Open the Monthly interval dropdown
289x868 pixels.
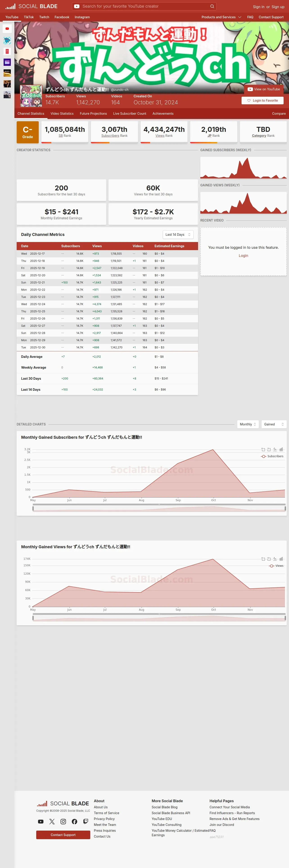tap(248, 424)
